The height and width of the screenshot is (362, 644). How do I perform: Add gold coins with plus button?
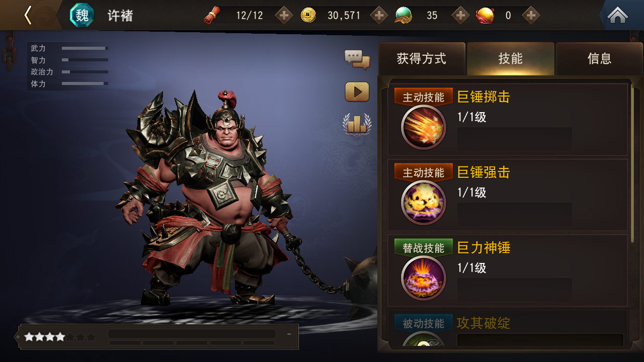pyautogui.click(x=379, y=15)
